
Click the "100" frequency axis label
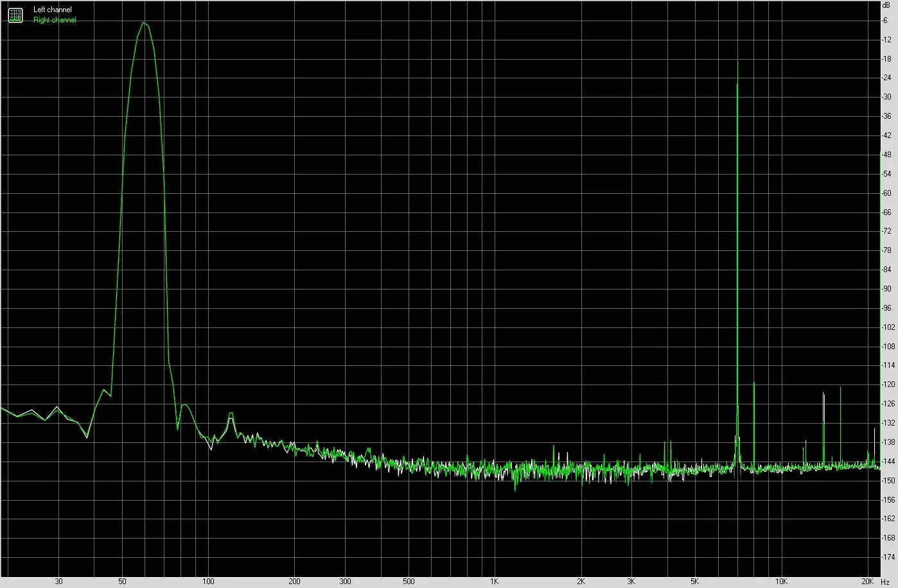pyautogui.click(x=208, y=582)
